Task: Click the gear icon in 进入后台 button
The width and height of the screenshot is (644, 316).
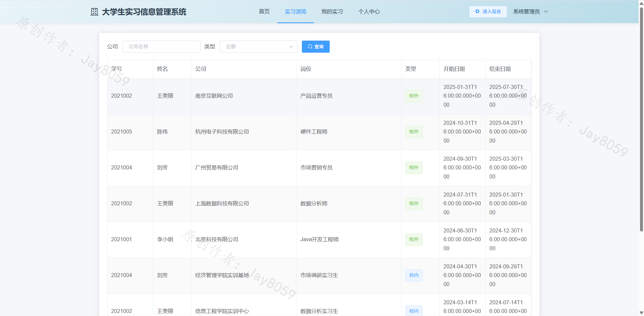Action: pyautogui.click(x=477, y=11)
